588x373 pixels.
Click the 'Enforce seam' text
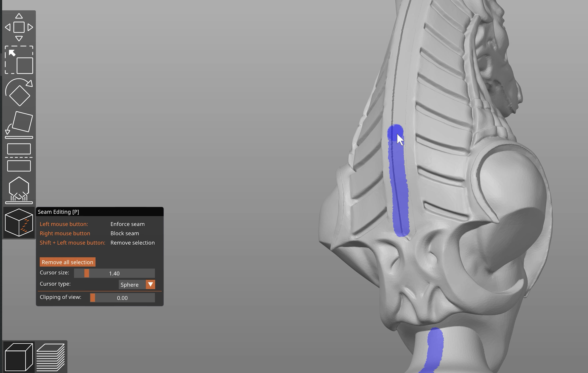point(127,224)
